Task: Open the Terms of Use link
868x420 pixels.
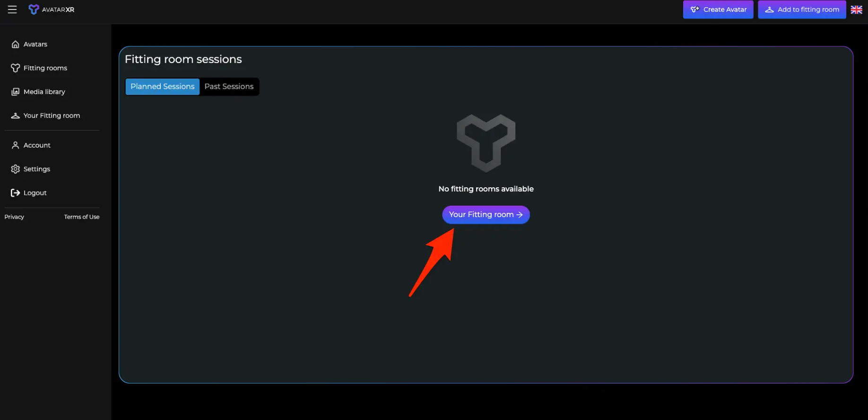Action: click(x=82, y=217)
